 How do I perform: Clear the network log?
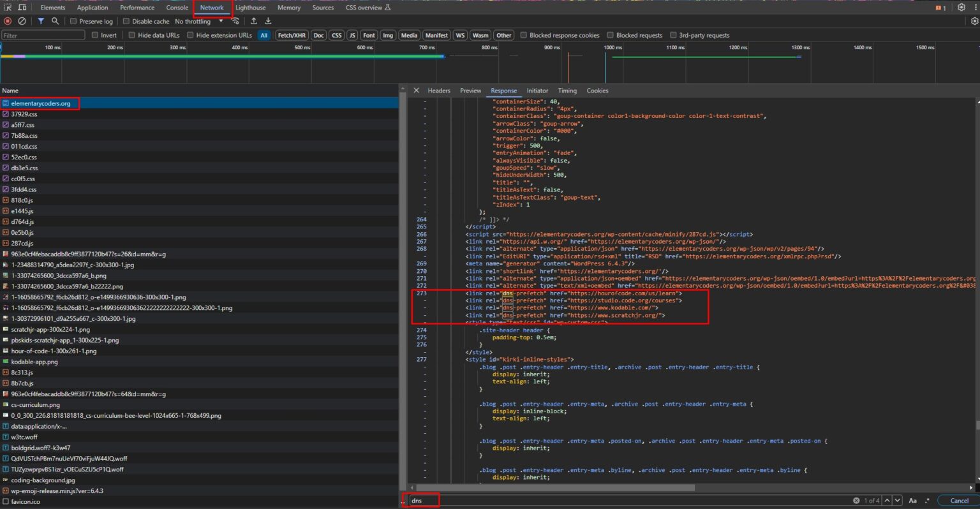click(x=22, y=21)
